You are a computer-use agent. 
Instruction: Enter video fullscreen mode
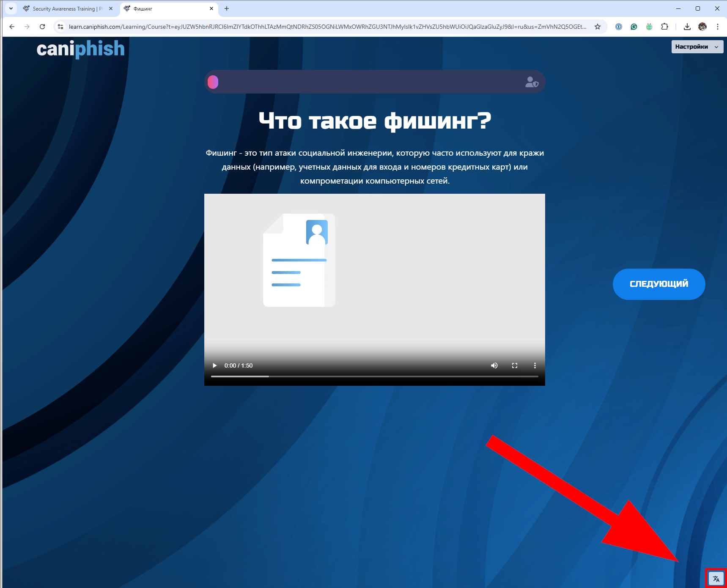click(x=515, y=365)
